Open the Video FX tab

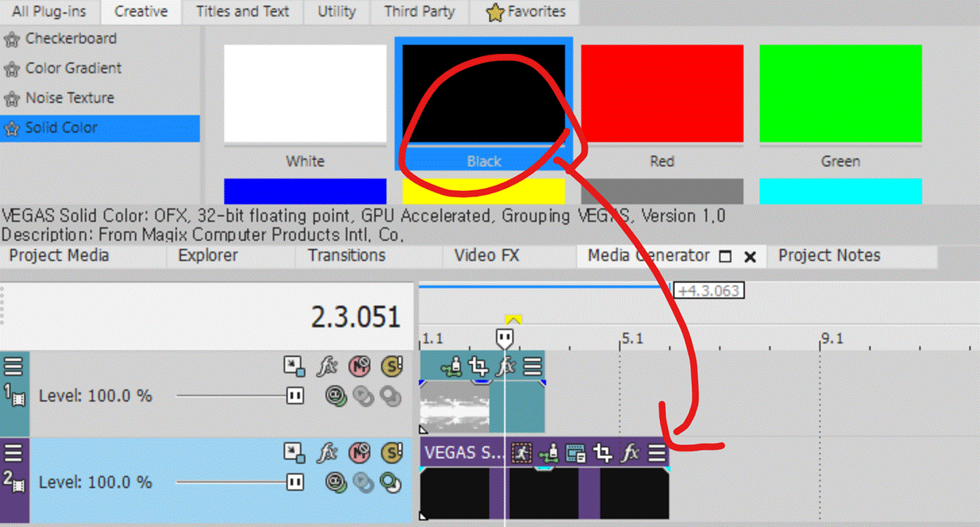tap(487, 256)
